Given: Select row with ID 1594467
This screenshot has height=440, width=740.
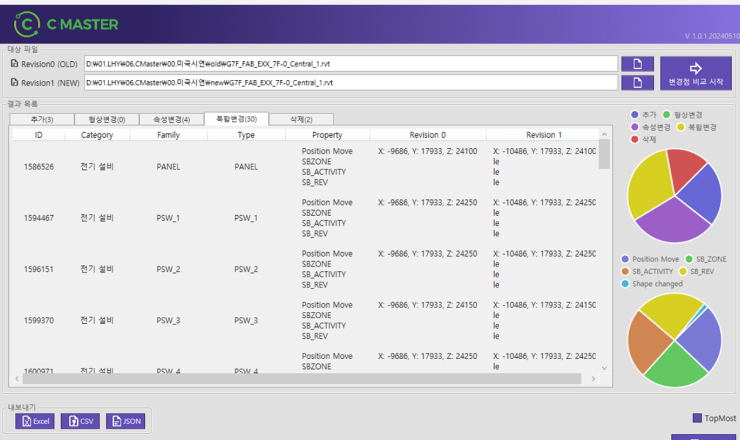Looking at the screenshot, I should (x=39, y=217).
